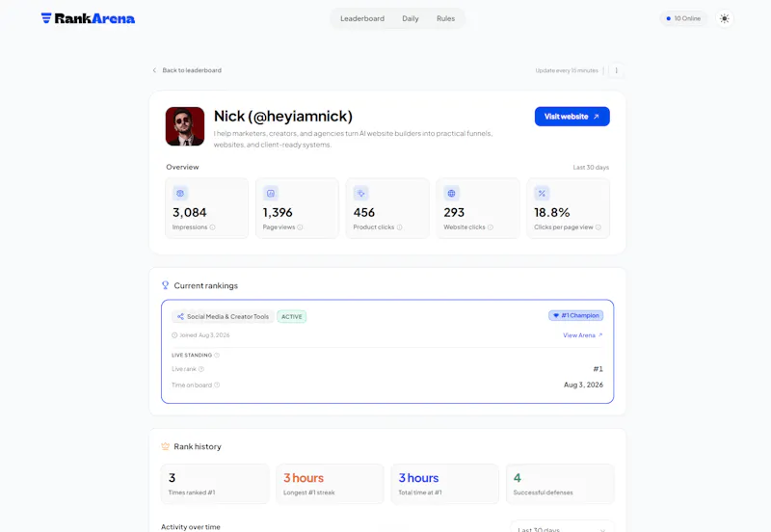Click the Activity over time heading
Screen dimensions: 771x532
tap(191, 527)
